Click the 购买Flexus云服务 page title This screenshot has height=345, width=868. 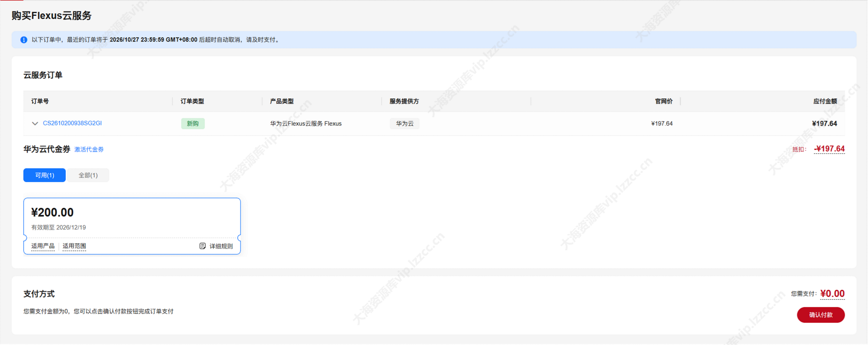(51, 16)
